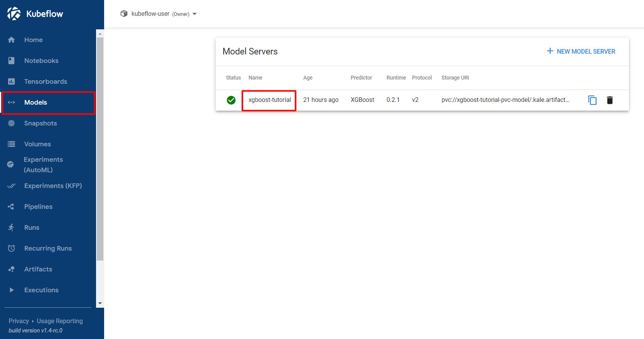Select Models in the sidebar
This screenshot has width=644, height=339.
pos(48,102)
